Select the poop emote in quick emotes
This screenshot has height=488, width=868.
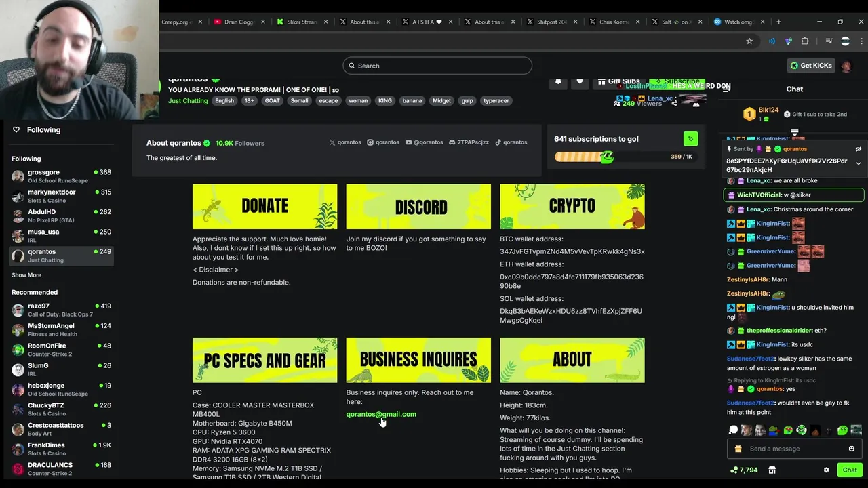click(815, 430)
